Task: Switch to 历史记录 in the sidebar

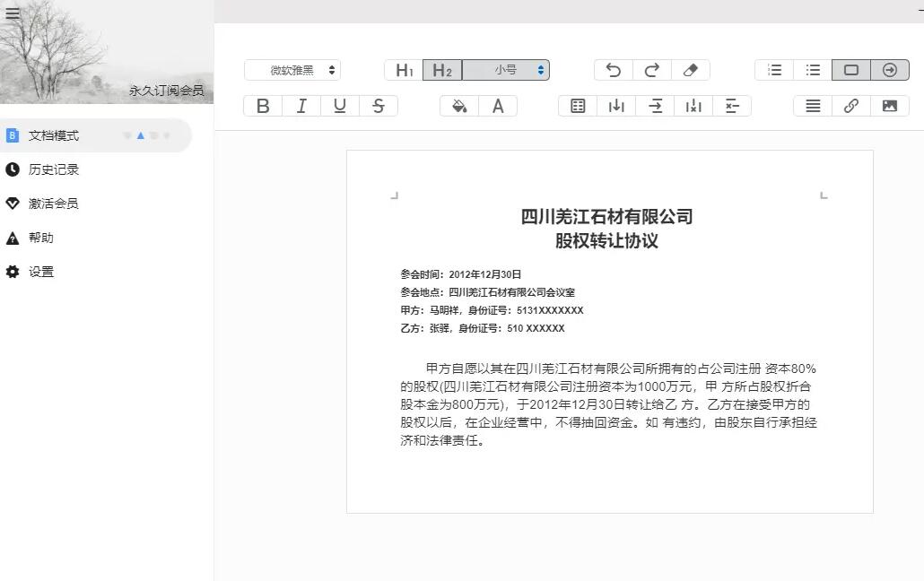Action: [54, 169]
